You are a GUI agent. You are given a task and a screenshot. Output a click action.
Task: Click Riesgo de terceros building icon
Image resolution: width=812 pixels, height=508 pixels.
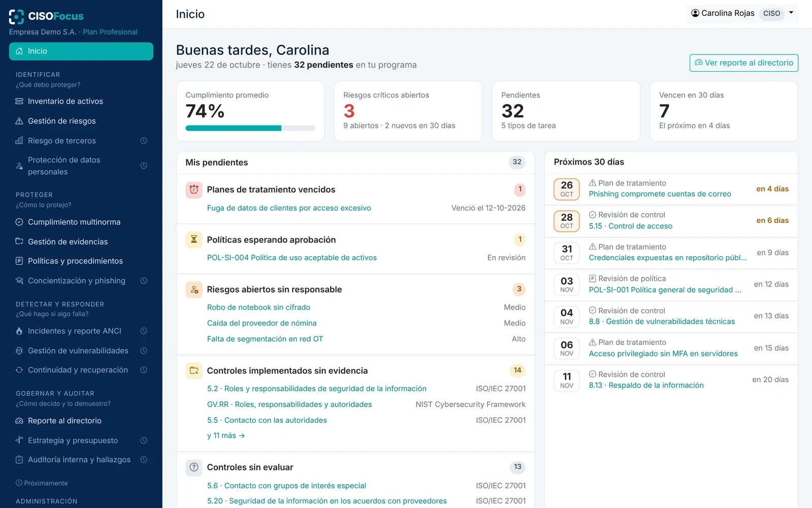(19, 141)
